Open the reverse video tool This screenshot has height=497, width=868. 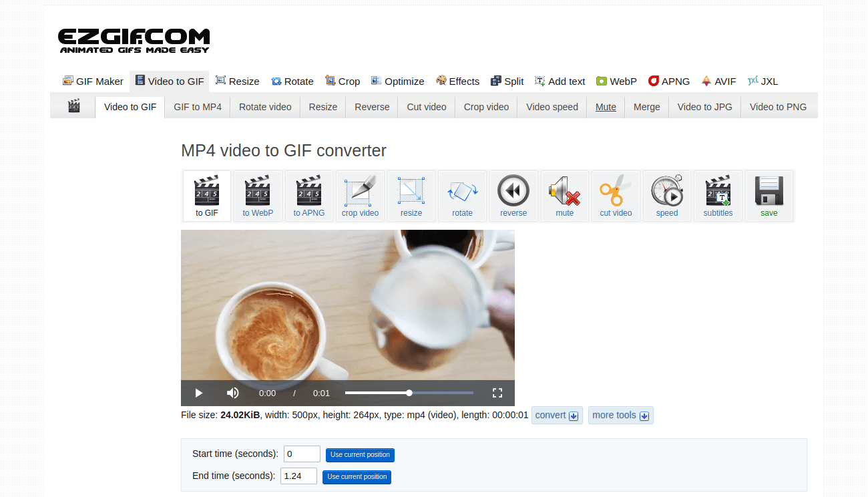tap(513, 196)
